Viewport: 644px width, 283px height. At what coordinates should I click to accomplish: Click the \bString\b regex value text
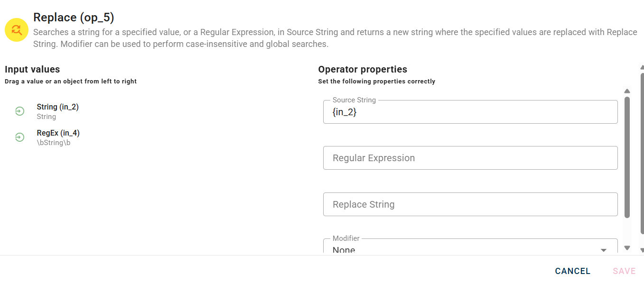pos(53,143)
